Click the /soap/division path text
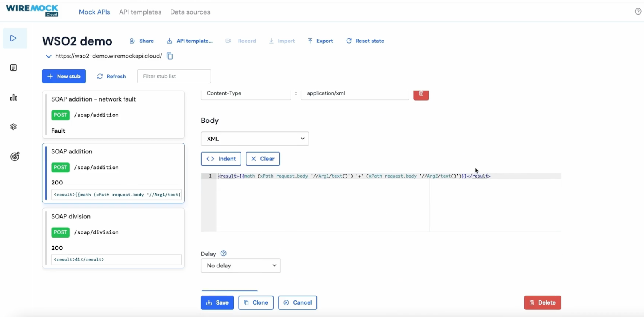 point(96,232)
